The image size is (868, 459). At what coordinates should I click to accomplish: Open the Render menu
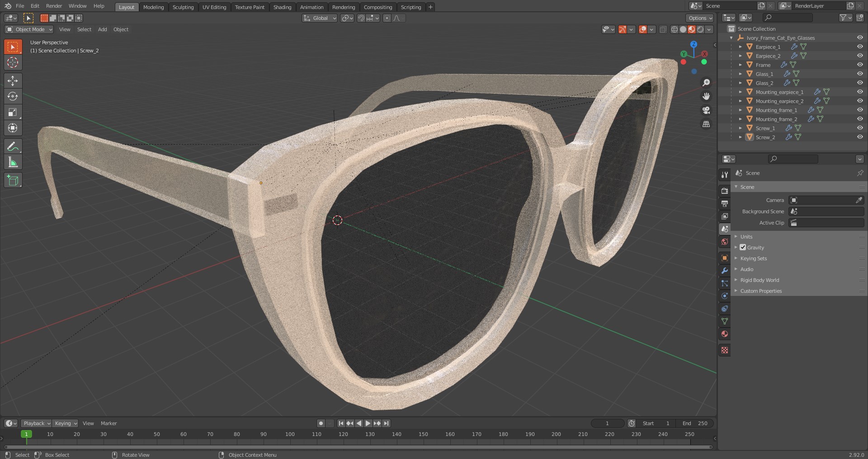(54, 6)
